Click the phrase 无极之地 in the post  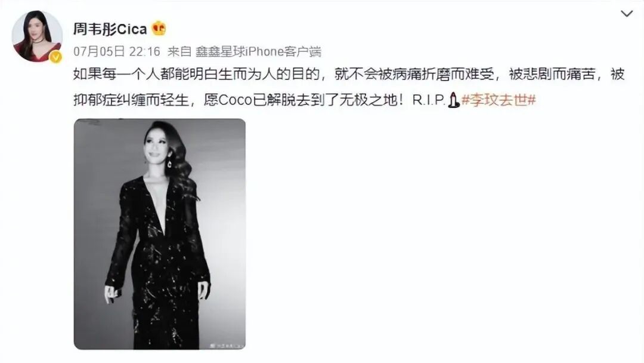point(368,100)
